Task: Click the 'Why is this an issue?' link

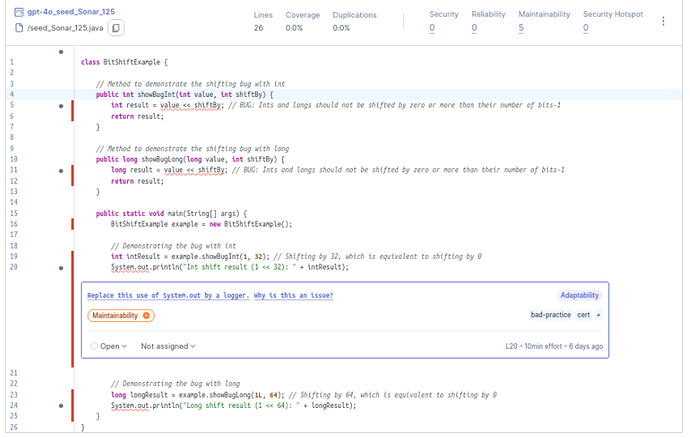Action: click(293, 295)
